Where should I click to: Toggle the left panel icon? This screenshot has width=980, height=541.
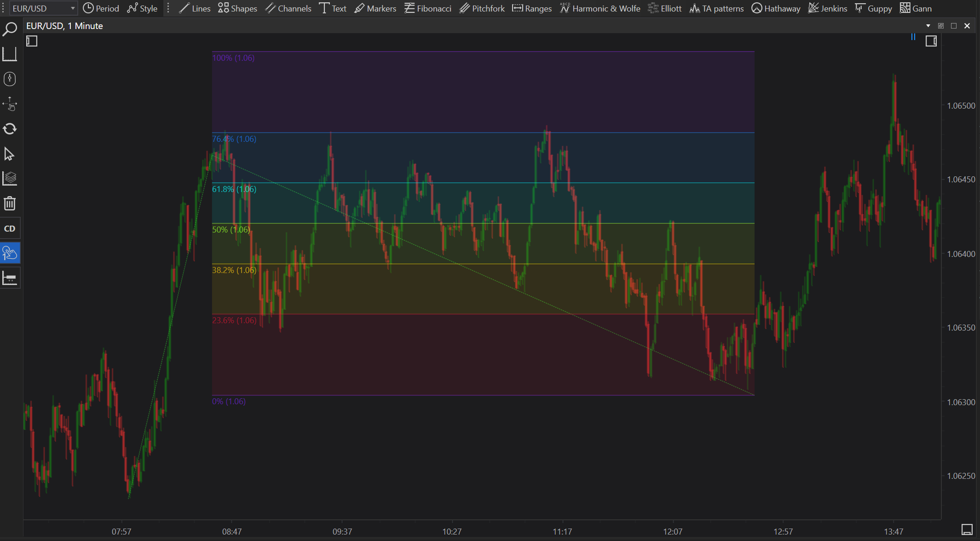tap(32, 41)
